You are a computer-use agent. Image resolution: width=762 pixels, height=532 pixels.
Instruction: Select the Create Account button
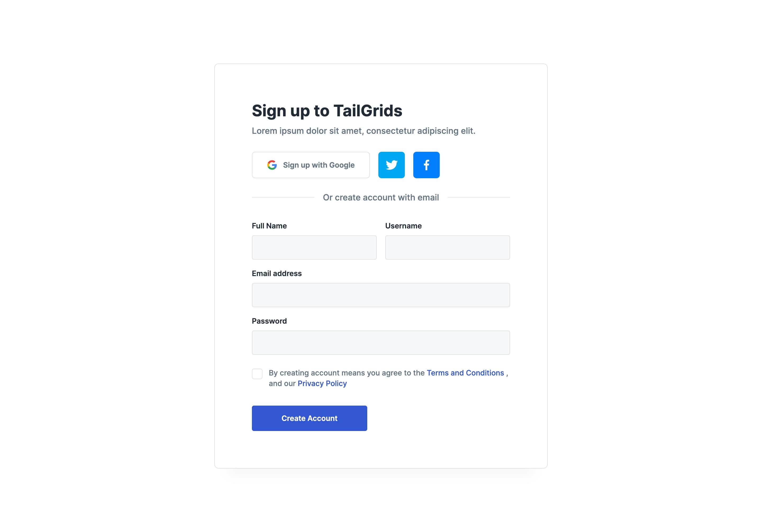click(x=309, y=418)
